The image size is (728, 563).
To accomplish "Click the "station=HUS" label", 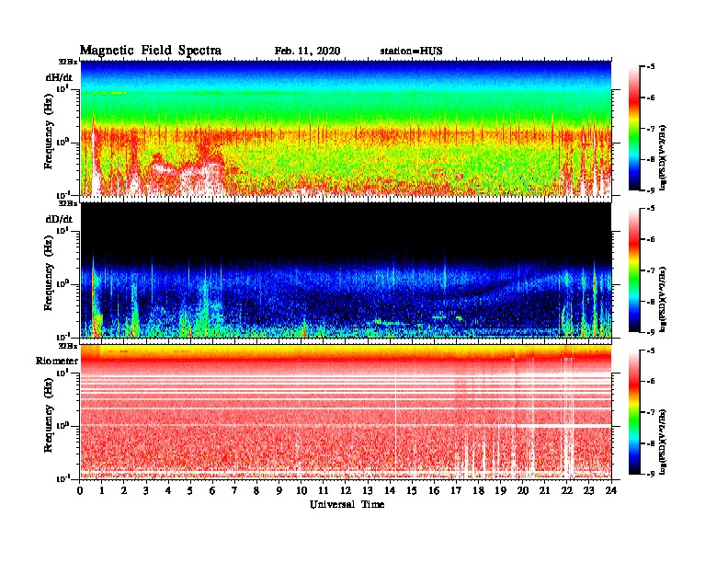I will click(x=411, y=52).
